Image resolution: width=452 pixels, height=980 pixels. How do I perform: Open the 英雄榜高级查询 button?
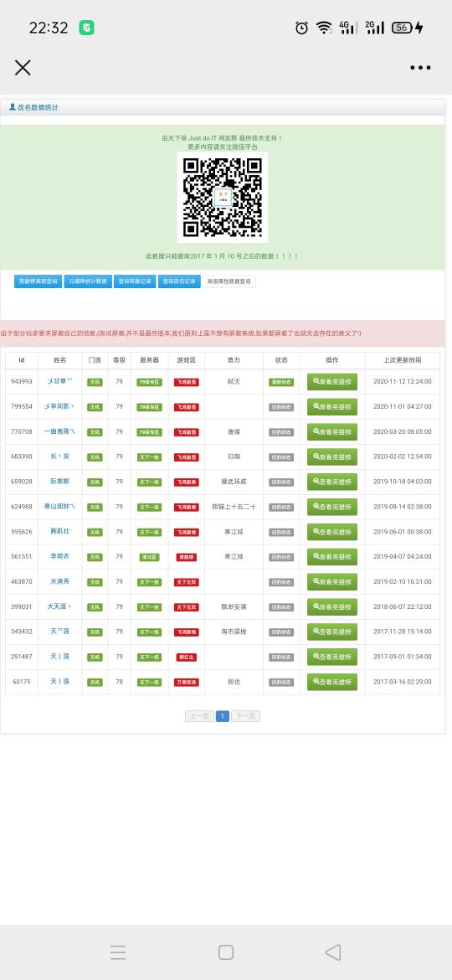[x=38, y=281]
